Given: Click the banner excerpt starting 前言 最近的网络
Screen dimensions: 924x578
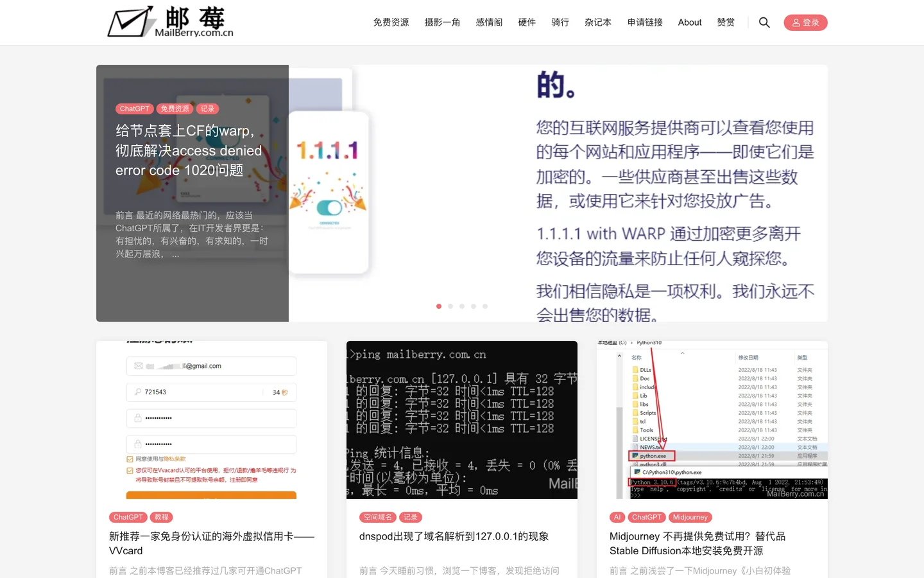Looking at the screenshot, I should click(x=192, y=234).
